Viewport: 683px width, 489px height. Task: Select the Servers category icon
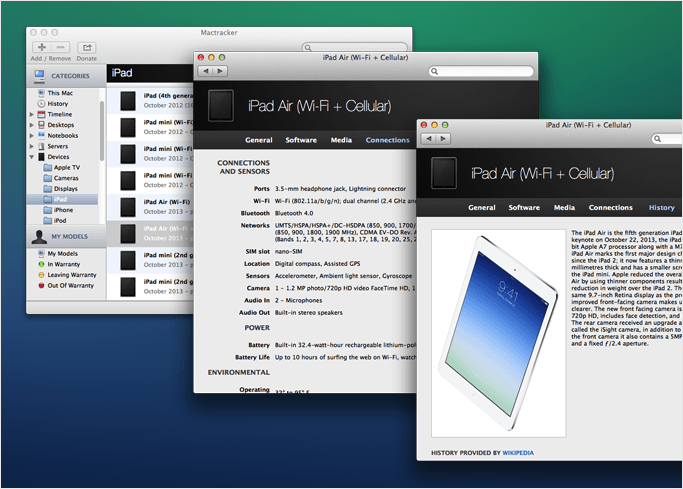coord(41,146)
